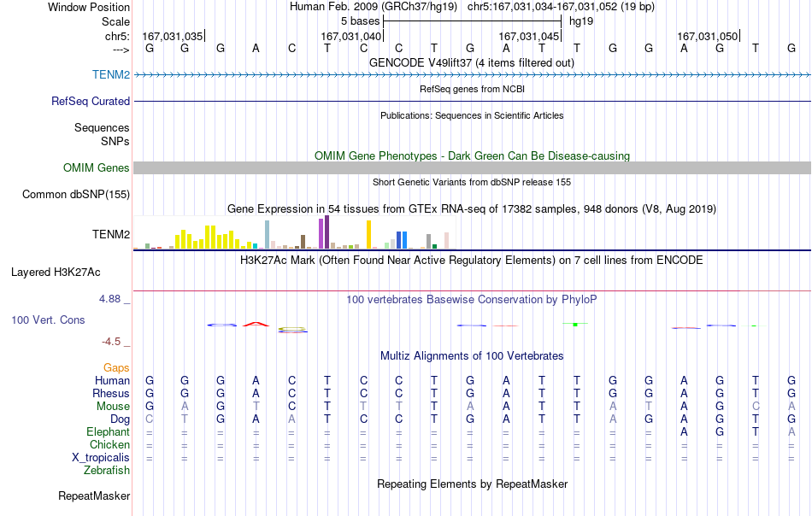Click the 167,031,040 ruler position marker

tap(351, 36)
